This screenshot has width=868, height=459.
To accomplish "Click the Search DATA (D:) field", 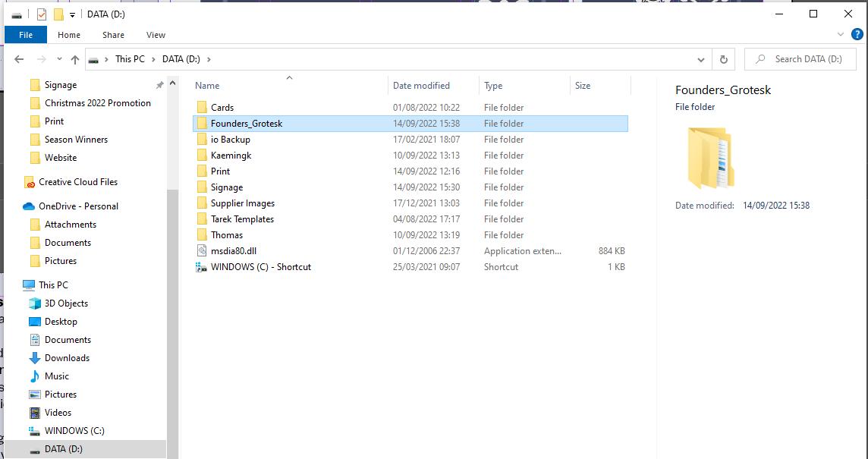I will [801, 59].
